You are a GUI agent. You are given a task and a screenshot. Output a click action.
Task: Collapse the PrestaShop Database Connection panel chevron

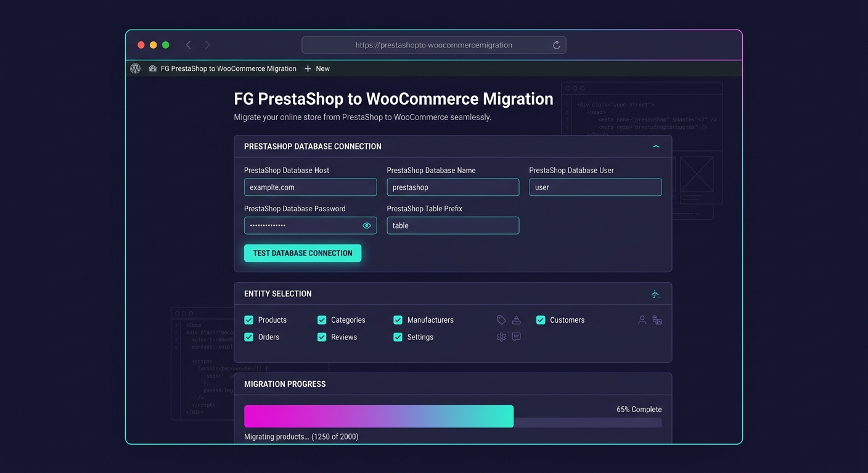pyautogui.click(x=656, y=147)
